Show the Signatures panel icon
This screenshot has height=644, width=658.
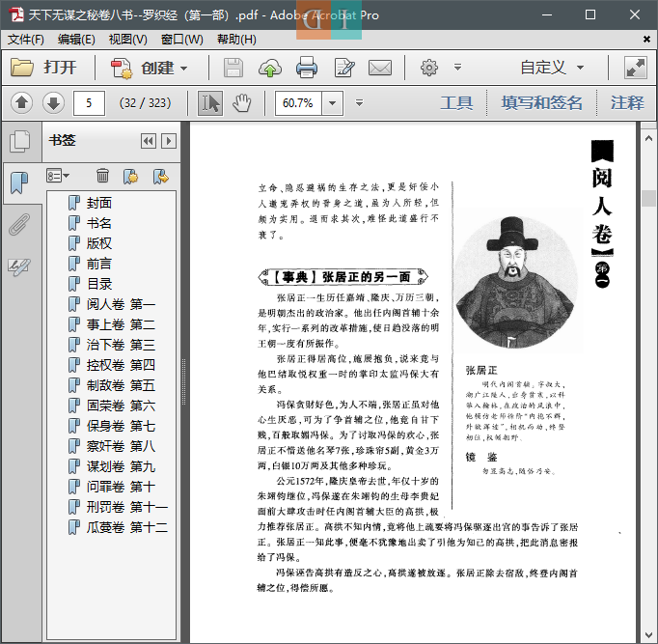[19, 266]
